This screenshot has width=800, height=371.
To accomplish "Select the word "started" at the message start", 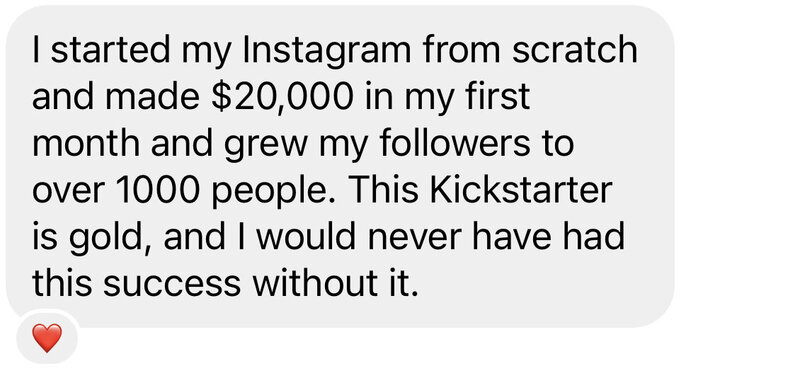I will click(x=110, y=50).
